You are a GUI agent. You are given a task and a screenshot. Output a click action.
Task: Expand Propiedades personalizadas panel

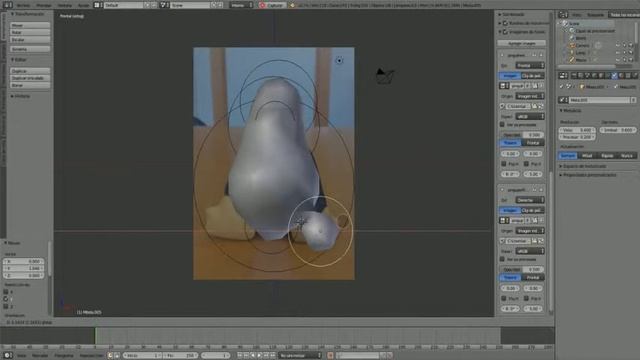(588, 175)
